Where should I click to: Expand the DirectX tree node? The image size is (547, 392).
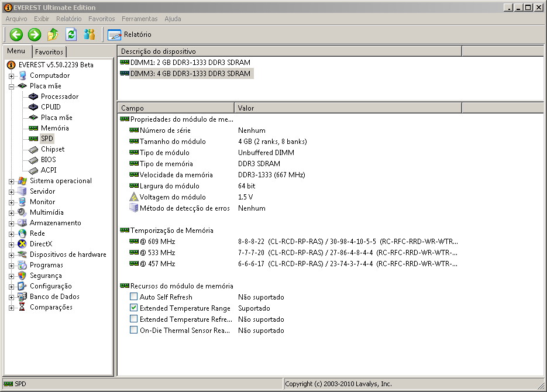(x=11, y=244)
